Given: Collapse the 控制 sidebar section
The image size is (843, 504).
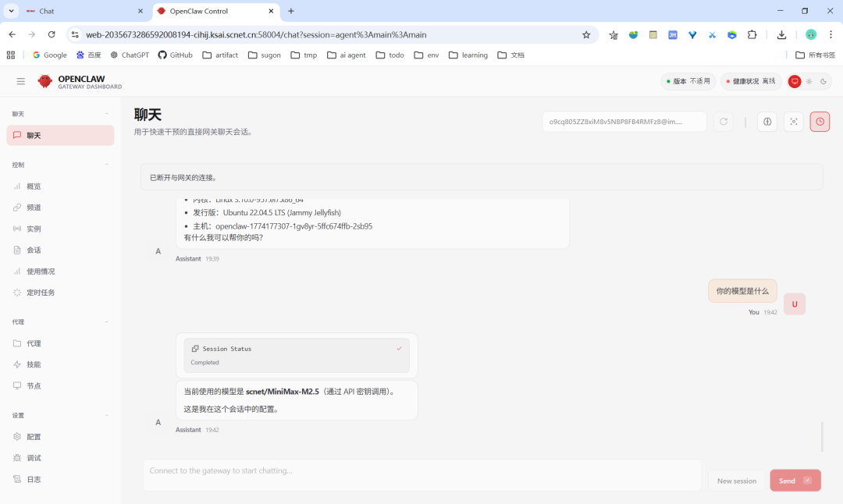Looking at the screenshot, I should [x=107, y=165].
